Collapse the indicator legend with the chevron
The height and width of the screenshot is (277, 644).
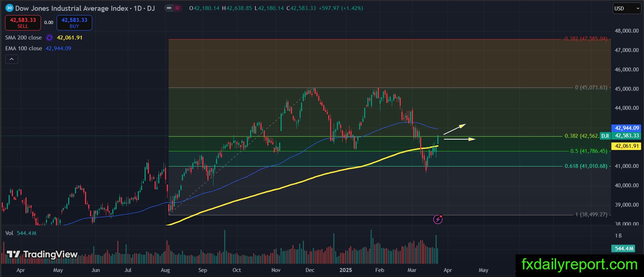[x=11, y=59]
